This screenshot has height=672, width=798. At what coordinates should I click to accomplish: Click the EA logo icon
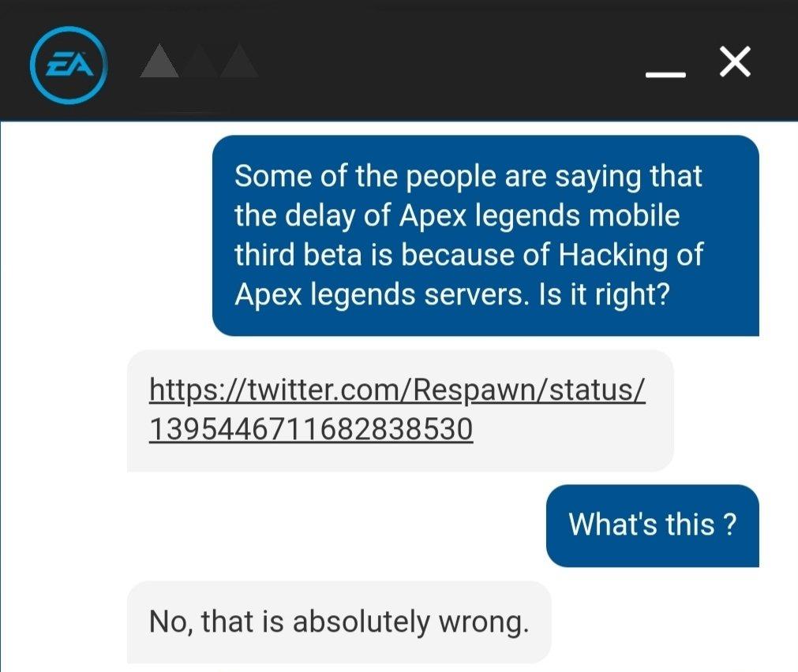69,65
